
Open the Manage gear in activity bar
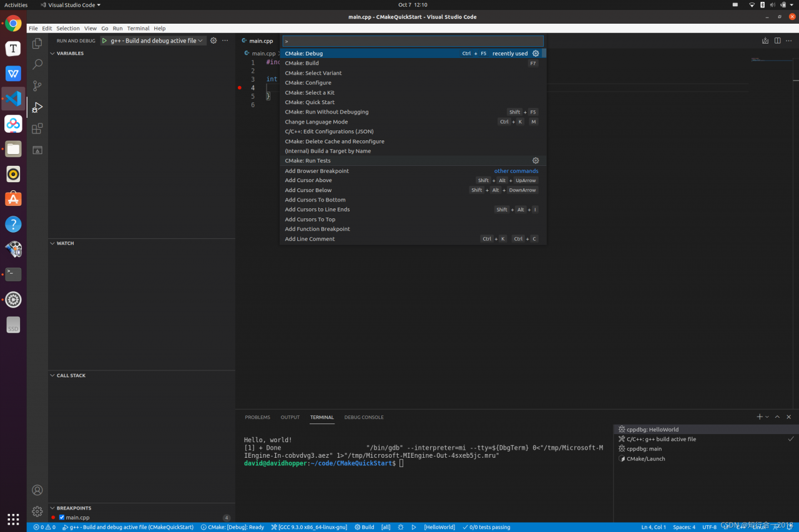coord(37,511)
